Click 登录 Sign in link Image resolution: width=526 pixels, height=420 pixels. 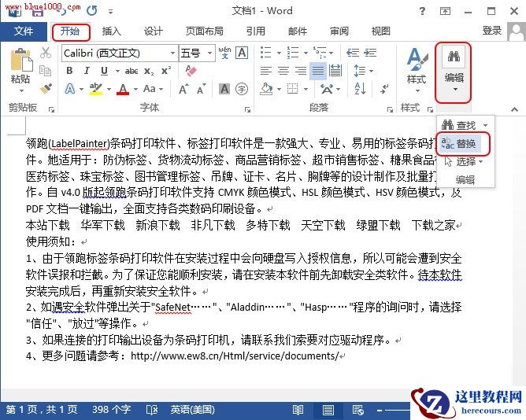pyautogui.click(x=492, y=31)
